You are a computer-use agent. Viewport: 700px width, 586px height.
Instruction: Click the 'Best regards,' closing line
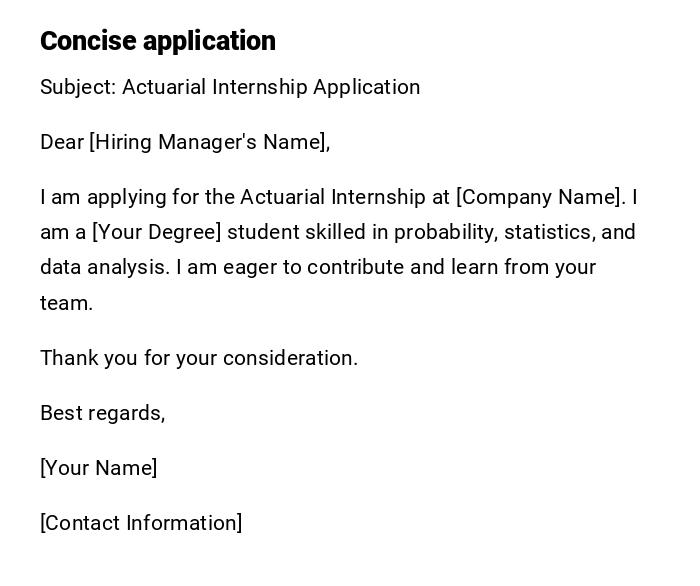point(102,413)
